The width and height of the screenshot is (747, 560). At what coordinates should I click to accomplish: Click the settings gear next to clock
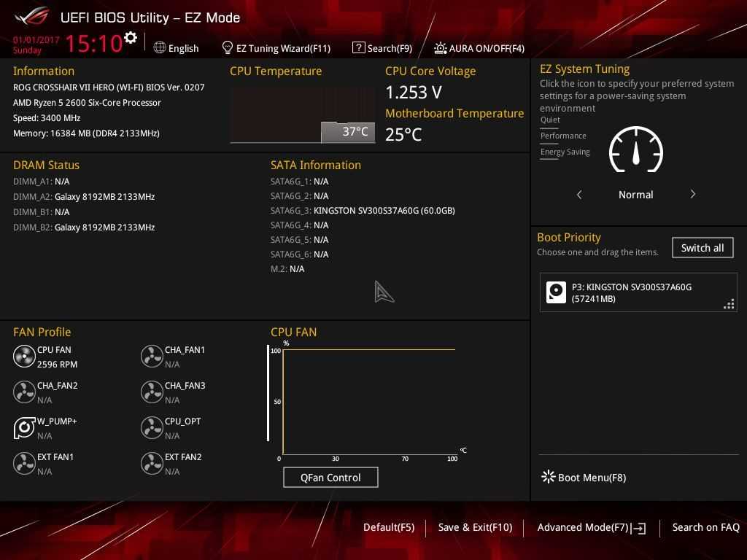point(131,38)
